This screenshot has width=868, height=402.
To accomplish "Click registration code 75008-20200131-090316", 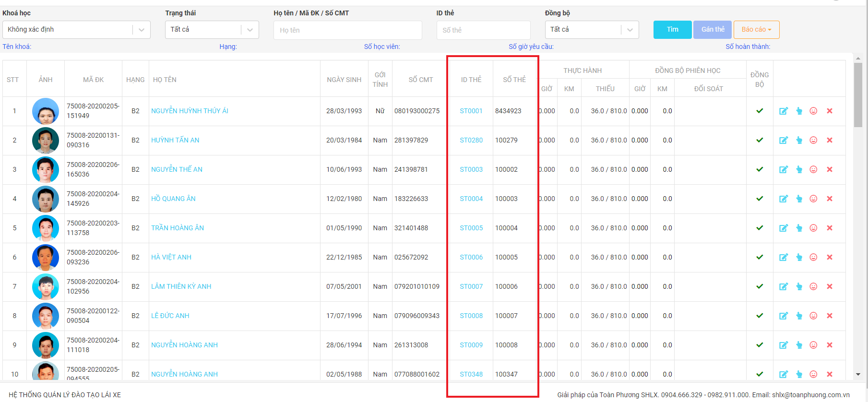I will coord(93,140).
